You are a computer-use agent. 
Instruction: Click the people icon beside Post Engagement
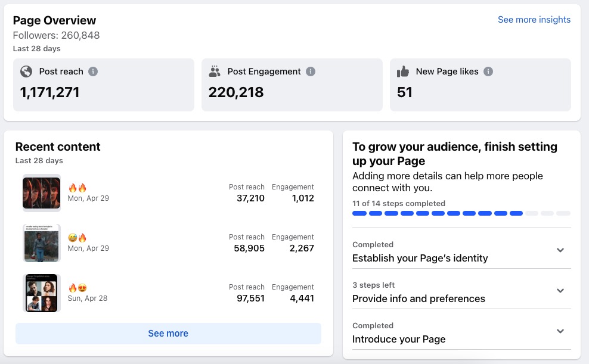[215, 71]
